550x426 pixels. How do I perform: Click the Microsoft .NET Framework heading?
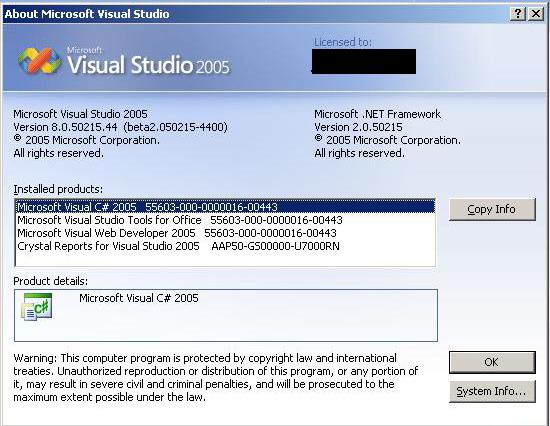pos(377,114)
